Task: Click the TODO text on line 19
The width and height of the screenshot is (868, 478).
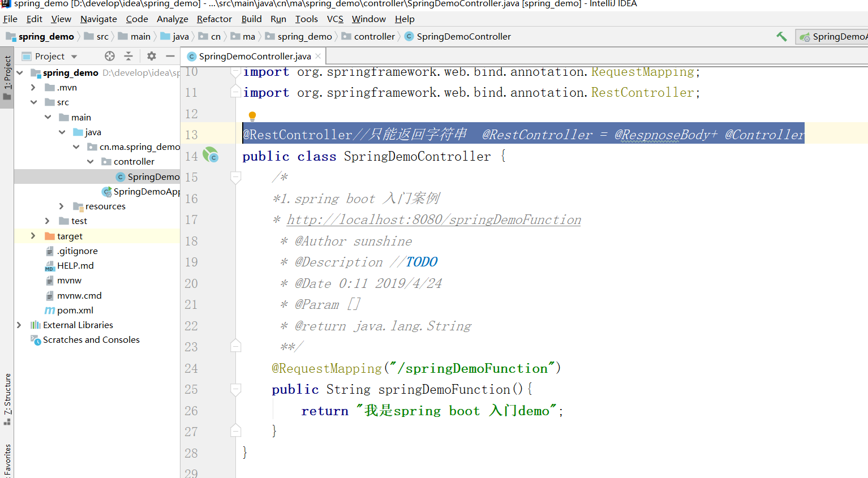Action: point(422,262)
